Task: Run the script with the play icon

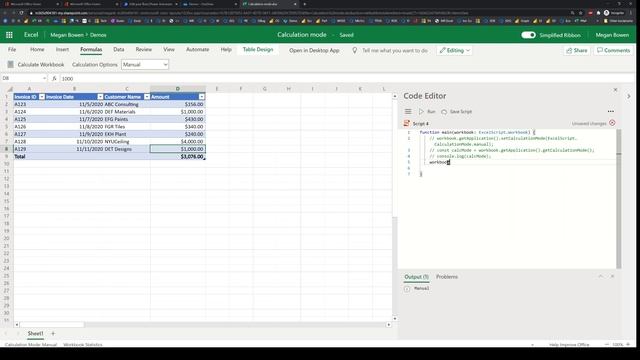Action: 421,111
